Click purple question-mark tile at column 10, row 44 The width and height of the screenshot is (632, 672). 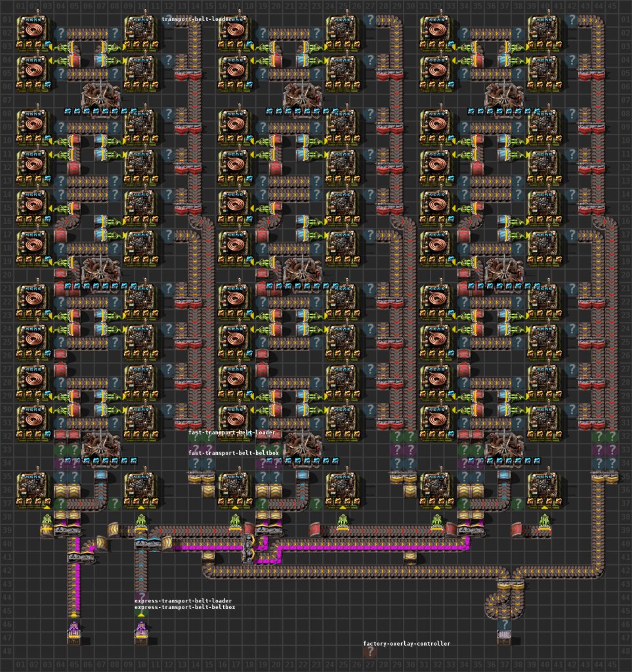tap(141, 596)
